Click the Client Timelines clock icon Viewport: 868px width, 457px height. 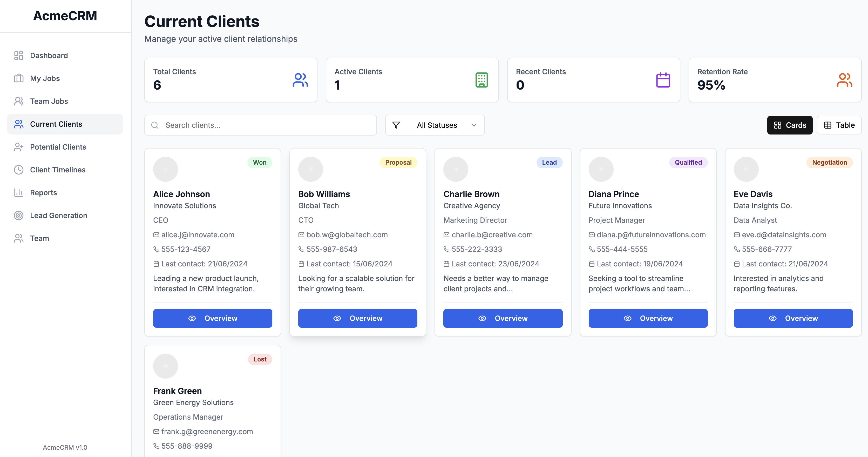[18, 170]
